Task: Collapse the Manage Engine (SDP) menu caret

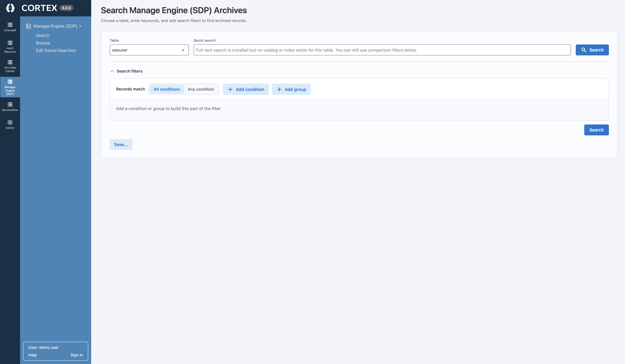Action: click(80, 26)
